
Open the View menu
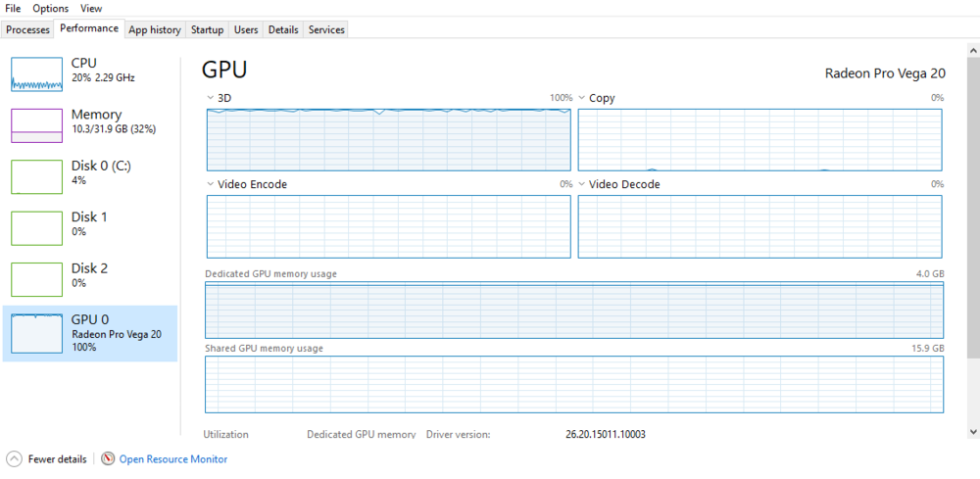[91, 8]
